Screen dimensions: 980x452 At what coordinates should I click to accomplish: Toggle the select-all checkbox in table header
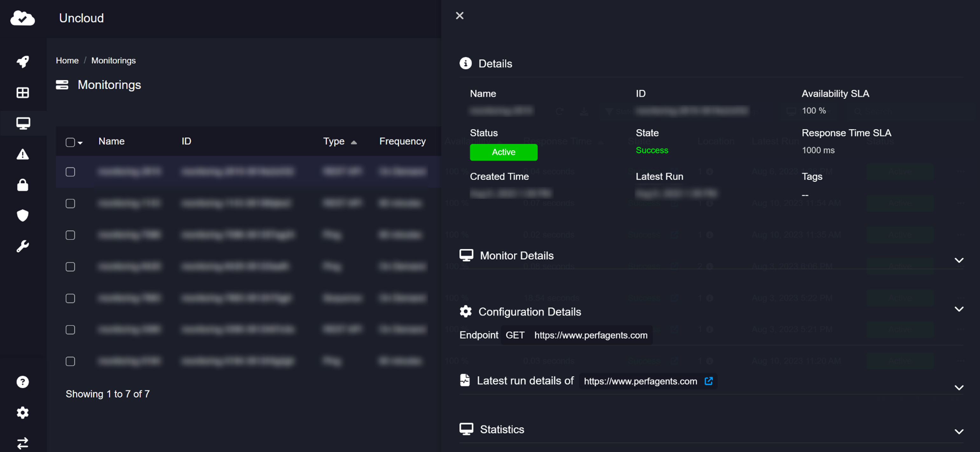click(x=70, y=142)
